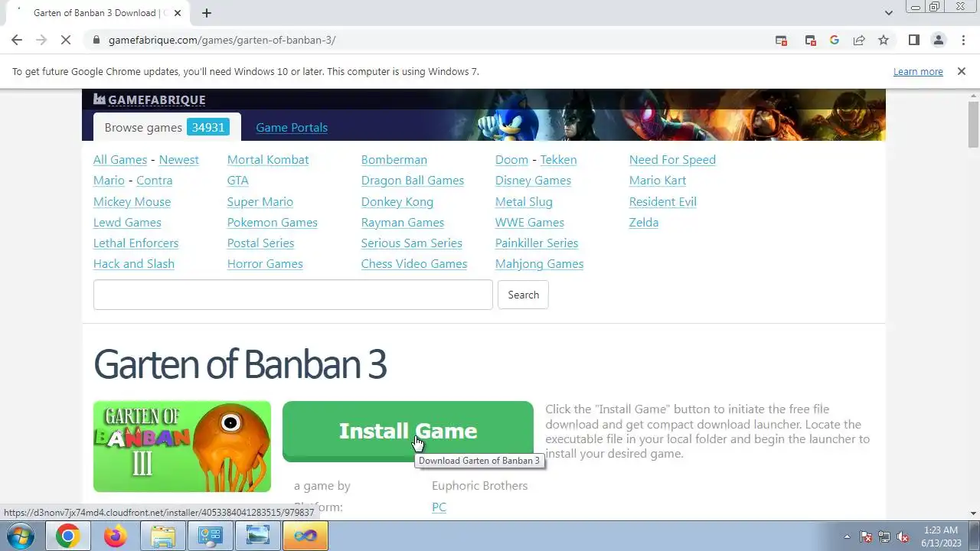Open the Game Portals tab
The image size is (980, 551).
click(292, 127)
